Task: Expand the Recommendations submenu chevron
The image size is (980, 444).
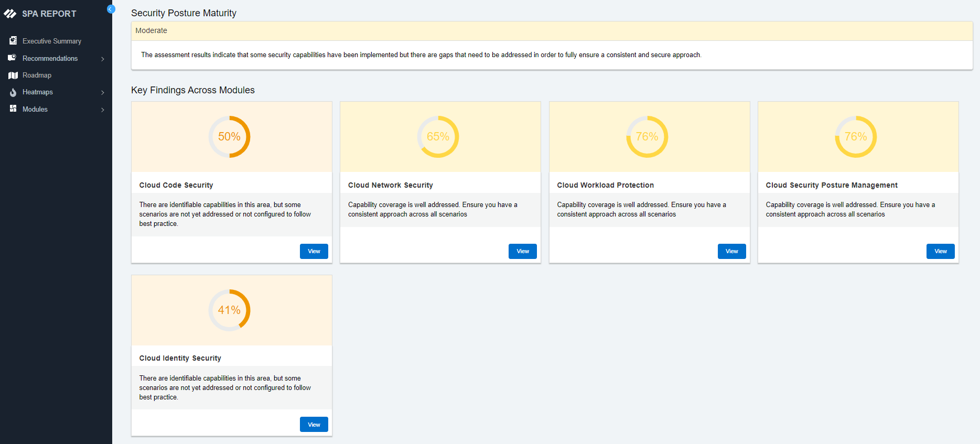Action: tap(103, 59)
